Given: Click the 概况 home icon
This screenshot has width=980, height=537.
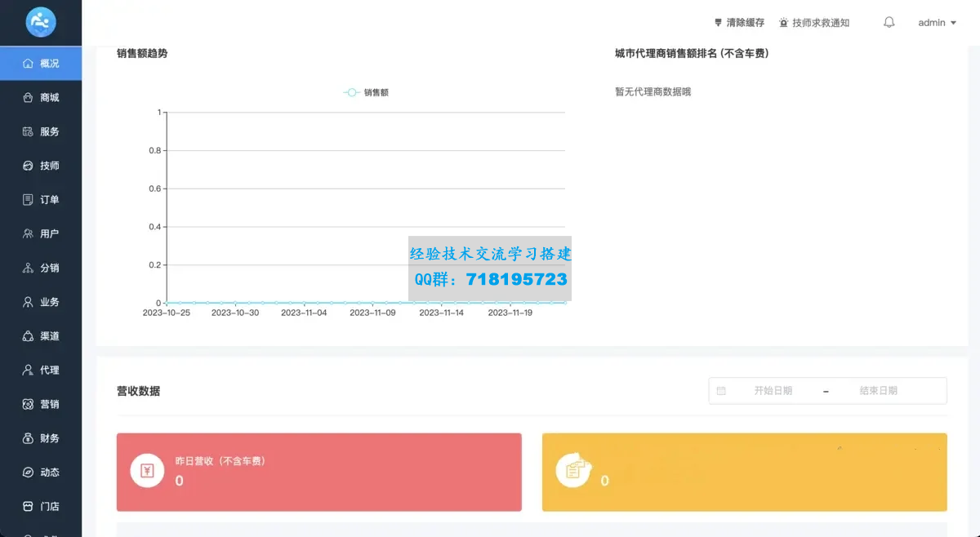Looking at the screenshot, I should point(28,64).
